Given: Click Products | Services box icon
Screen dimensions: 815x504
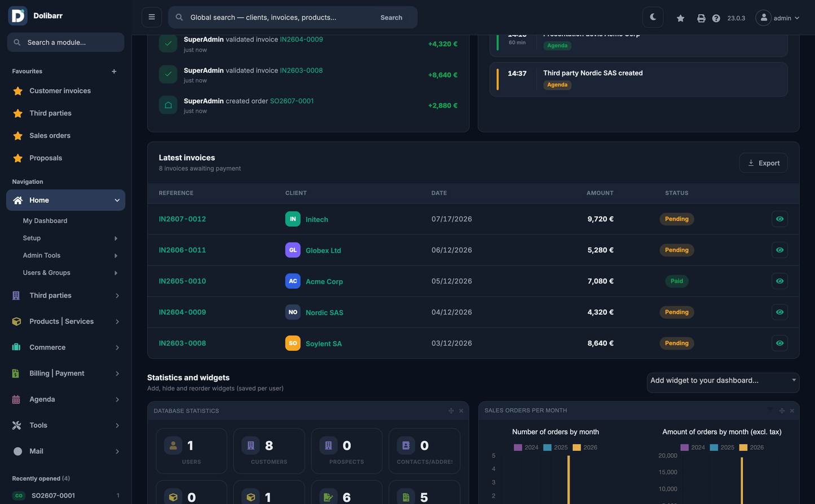Looking at the screenshot, I should [16, 321].
